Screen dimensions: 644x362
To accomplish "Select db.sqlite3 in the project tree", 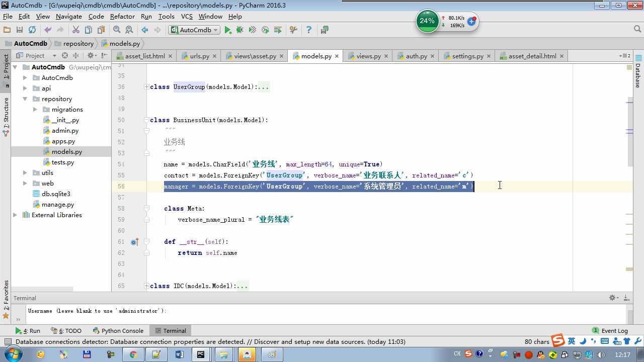I will click(56, 194).
